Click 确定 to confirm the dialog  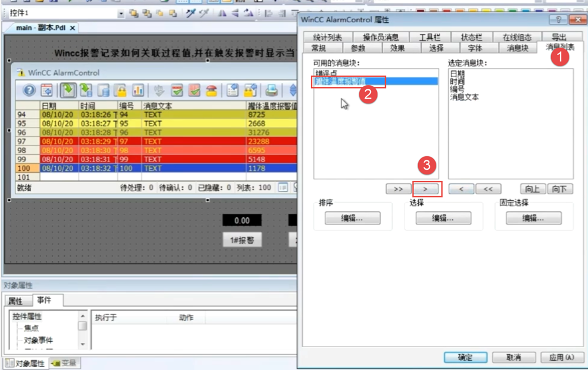(465, 357)
